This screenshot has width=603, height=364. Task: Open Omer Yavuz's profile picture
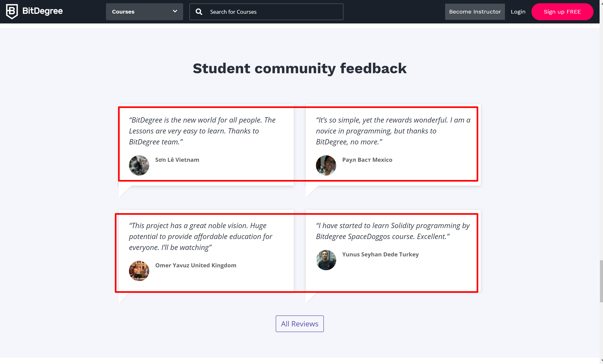click(x=139, y=271)
